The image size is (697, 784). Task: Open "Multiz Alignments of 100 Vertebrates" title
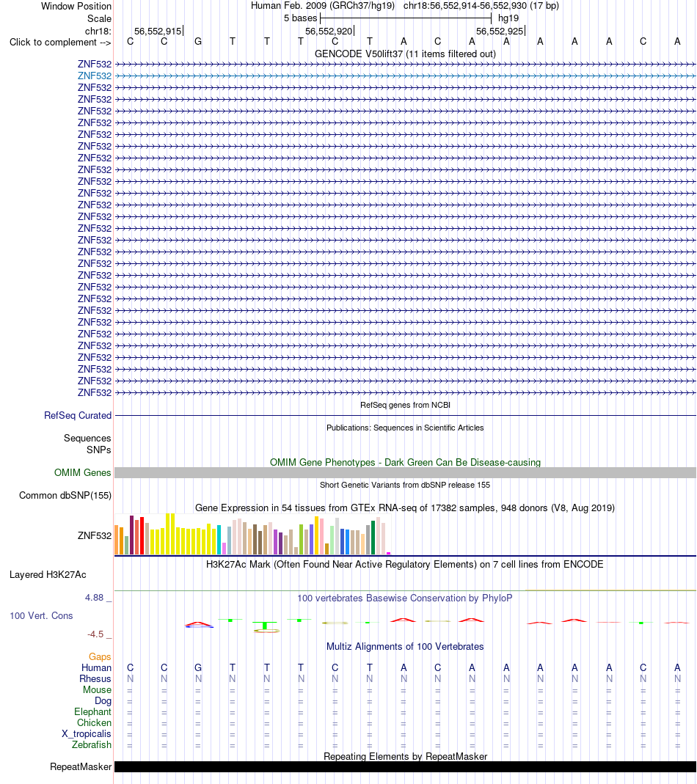[x=405, y=646]
